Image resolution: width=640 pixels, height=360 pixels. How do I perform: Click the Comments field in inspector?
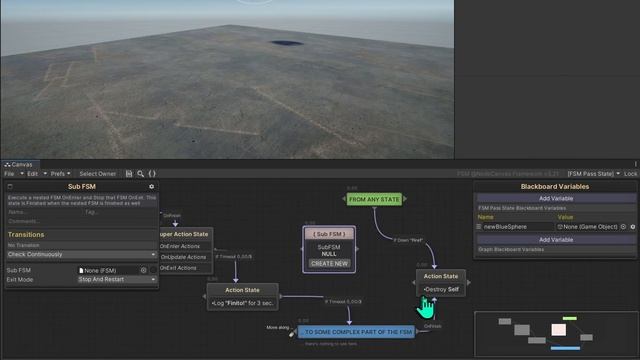[82, 221]
